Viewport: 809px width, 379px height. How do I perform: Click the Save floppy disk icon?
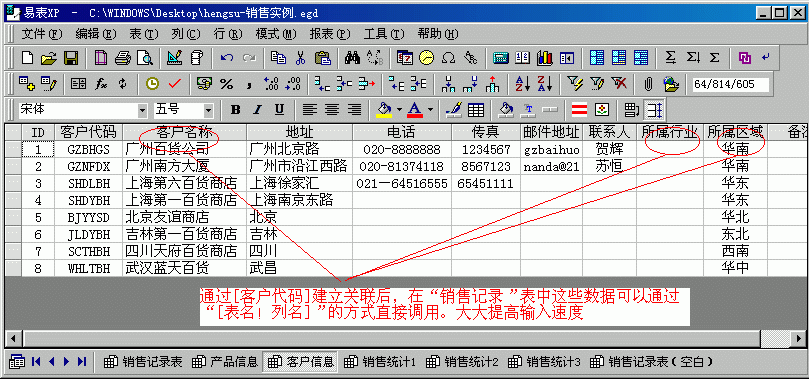tap(70, 58)
